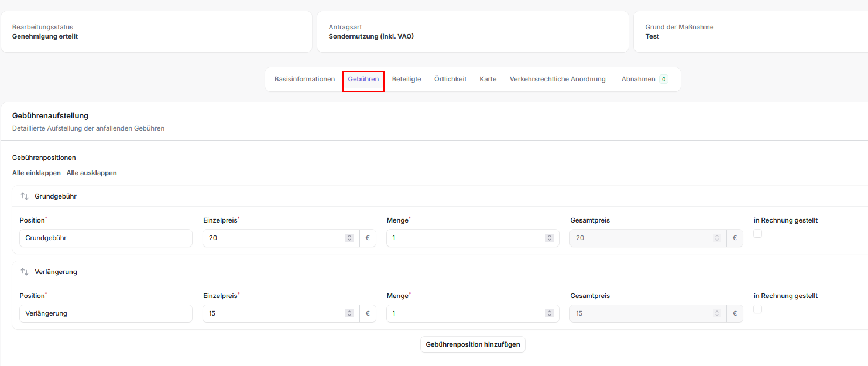Go to Verkehrsrechtliche Anordnung tab
868x366 pixels.
pyautogui.click(x=557, y=79)
